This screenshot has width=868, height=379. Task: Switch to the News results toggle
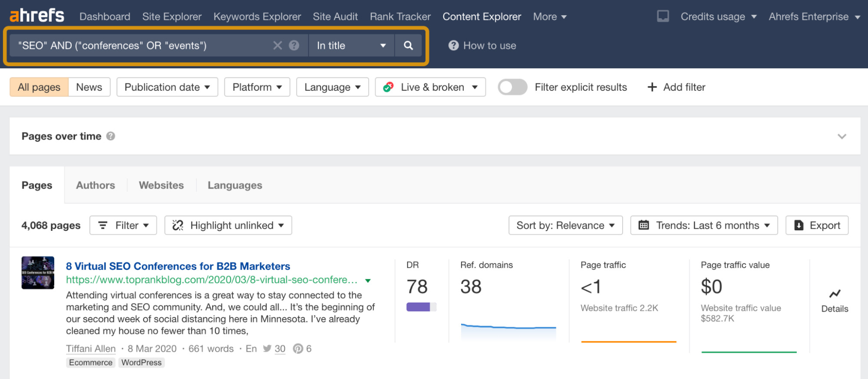89,87
